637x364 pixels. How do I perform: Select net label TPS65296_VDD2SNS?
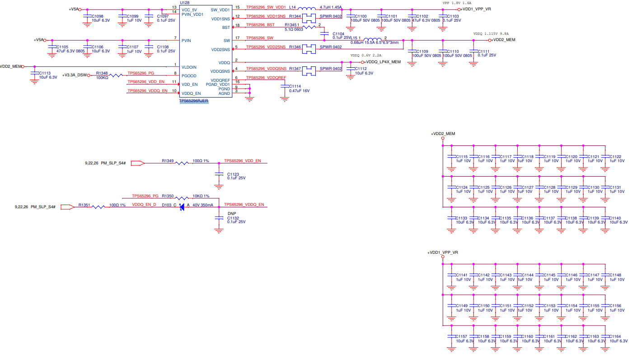pos(266,47)
